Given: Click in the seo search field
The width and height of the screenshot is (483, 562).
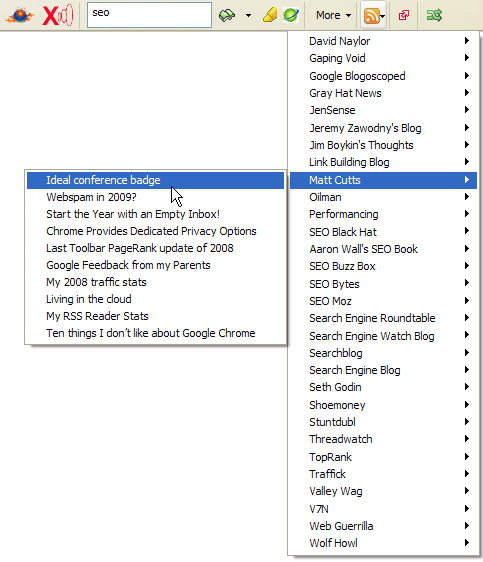Looking at the screenshot, I should click(149, 15).
